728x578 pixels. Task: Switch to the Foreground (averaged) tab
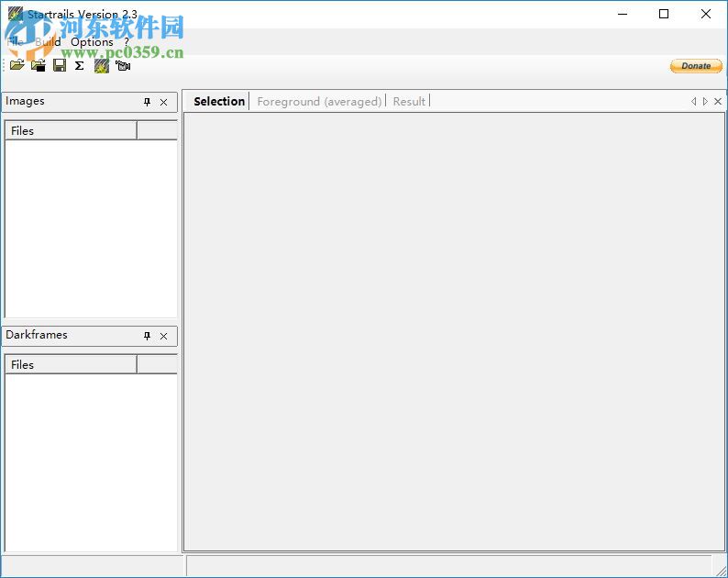[x=319, y=101]
